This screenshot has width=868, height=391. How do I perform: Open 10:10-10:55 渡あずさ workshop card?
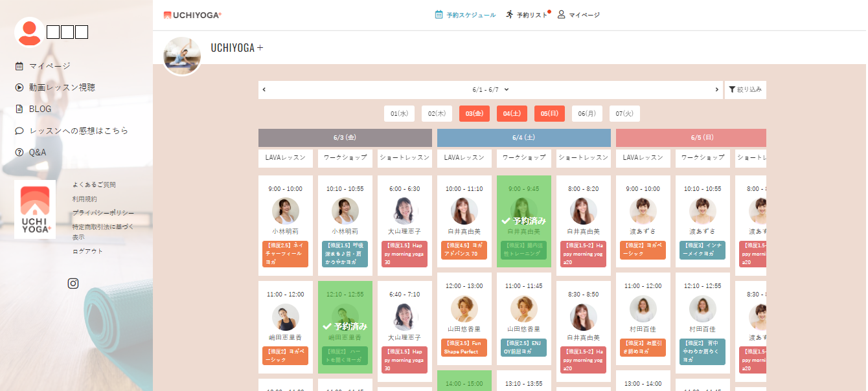(x=703, y=220)
